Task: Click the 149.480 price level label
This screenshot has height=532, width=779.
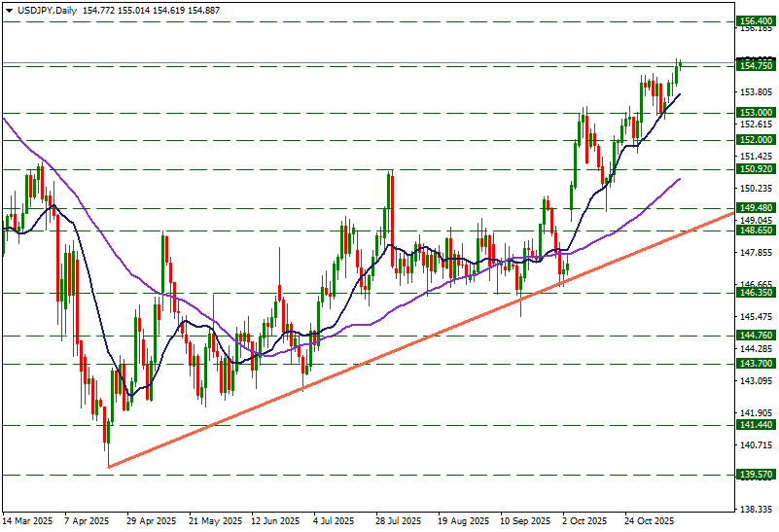Action: coord(755,207)
